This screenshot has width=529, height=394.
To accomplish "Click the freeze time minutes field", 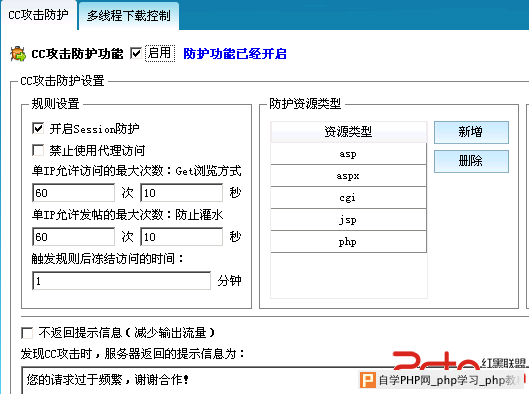I will tap(121, 281).
